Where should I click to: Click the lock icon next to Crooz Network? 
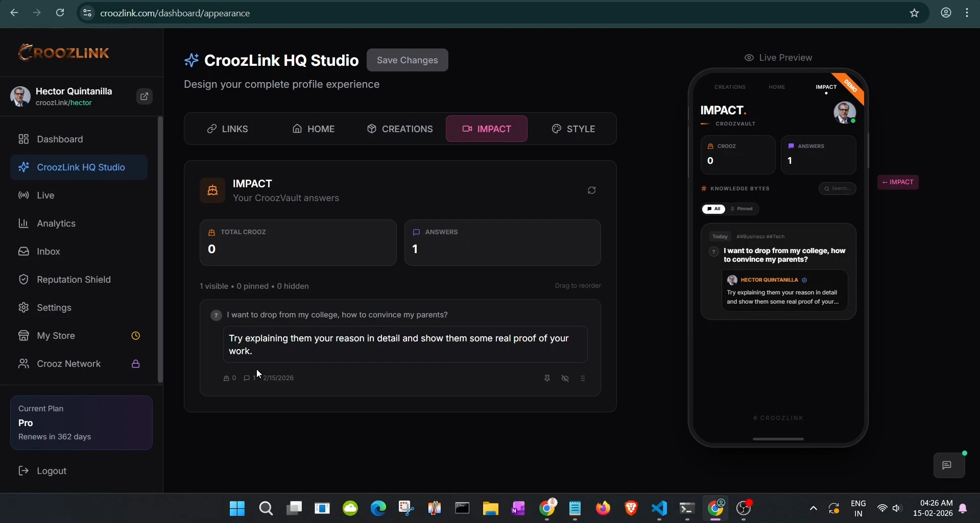[x=135, y=363]
